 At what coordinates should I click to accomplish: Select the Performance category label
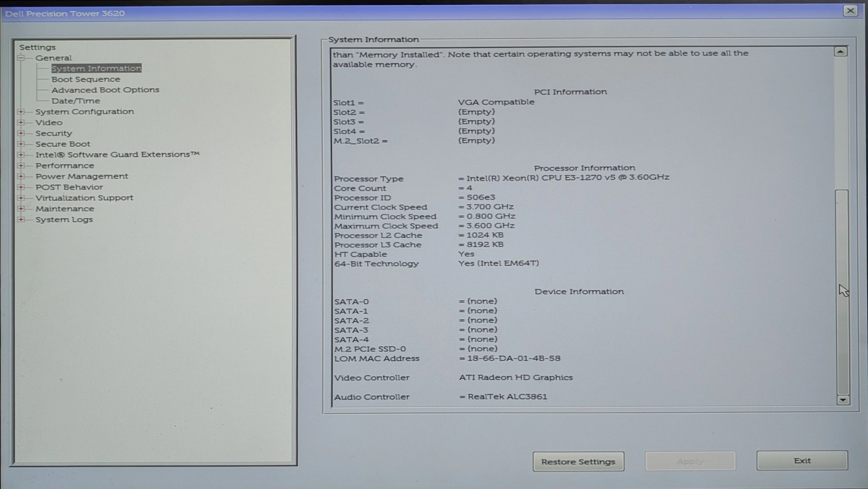click(x=65, y=166)
